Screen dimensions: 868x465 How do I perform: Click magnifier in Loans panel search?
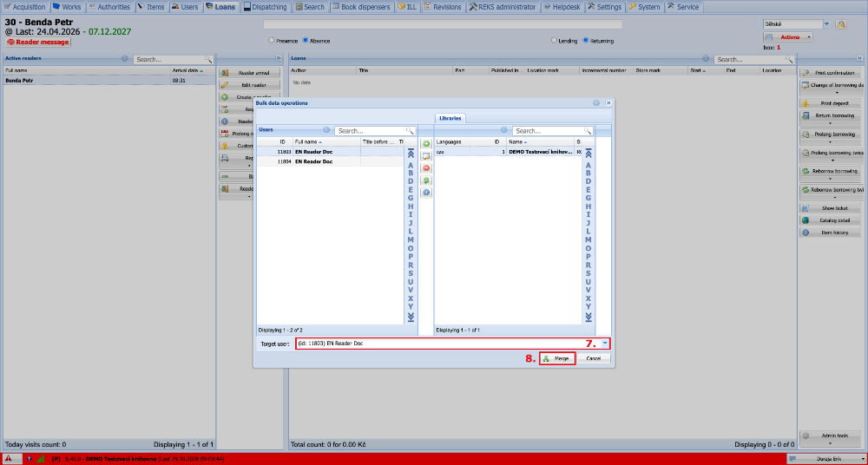[x=788, y=59]
